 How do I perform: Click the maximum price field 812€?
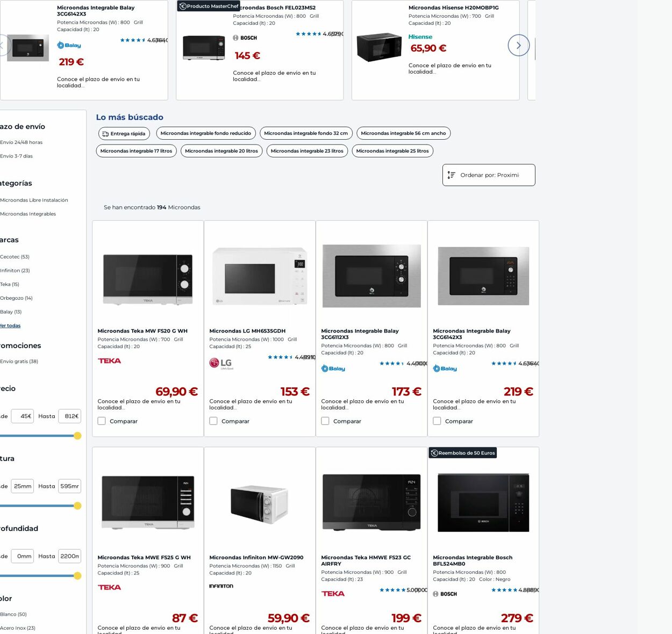69,416
